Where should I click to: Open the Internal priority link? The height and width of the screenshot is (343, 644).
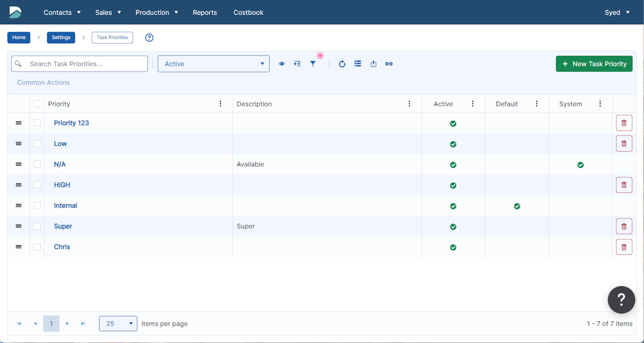tap(65, 205)
